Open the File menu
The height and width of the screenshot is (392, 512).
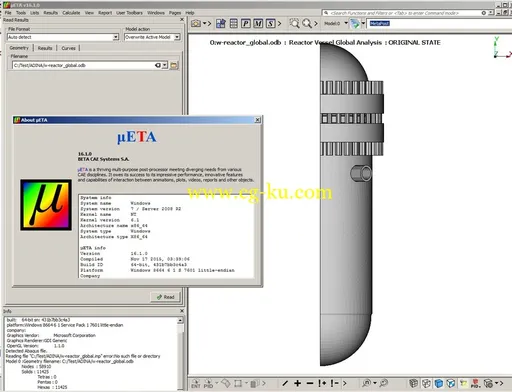(x=8, y=13)
